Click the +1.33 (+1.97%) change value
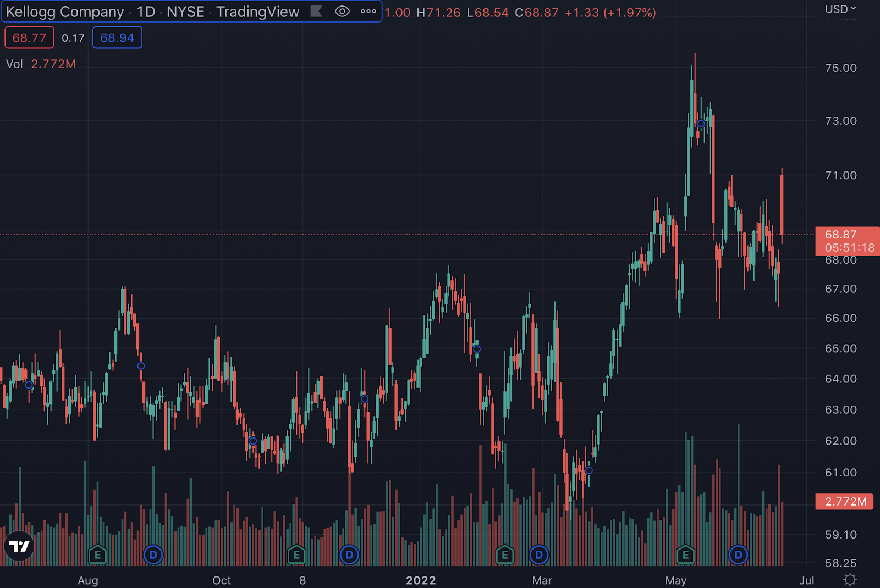The width and height of the screenshot is (880, 588). (x=610, y=13)
